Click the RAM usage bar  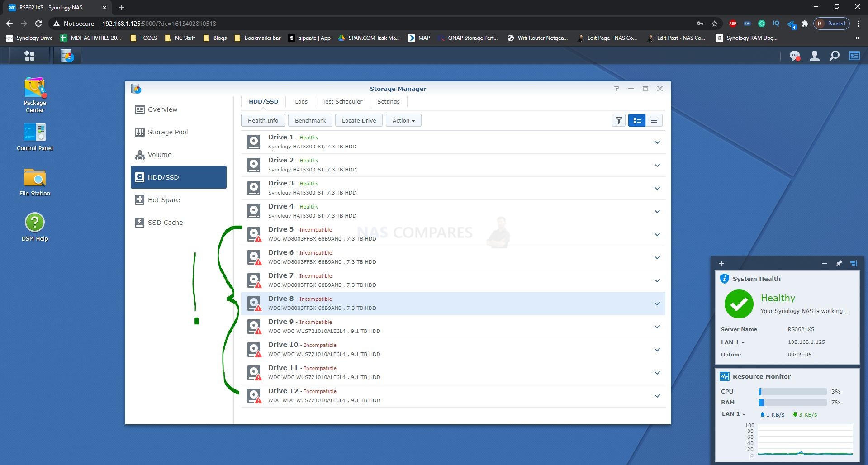793,402
